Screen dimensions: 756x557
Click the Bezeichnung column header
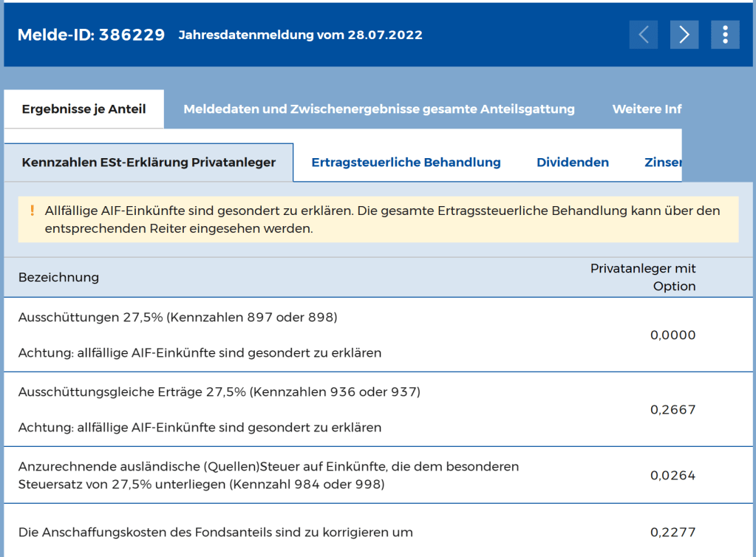pyautogui.click(x=58, y=277)
